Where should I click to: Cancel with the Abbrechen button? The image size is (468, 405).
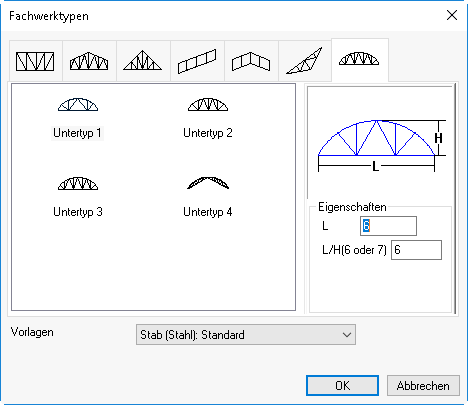(x=423, y=386)
